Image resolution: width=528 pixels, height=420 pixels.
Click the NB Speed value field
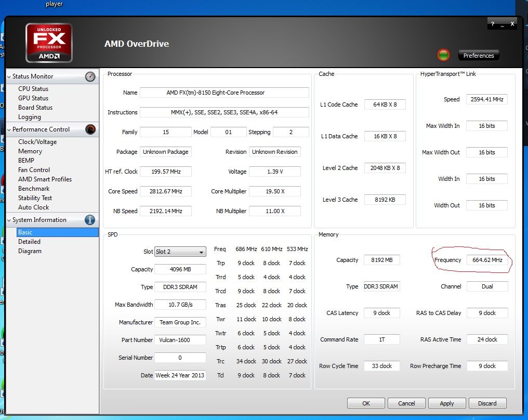(x=166, y=211)
